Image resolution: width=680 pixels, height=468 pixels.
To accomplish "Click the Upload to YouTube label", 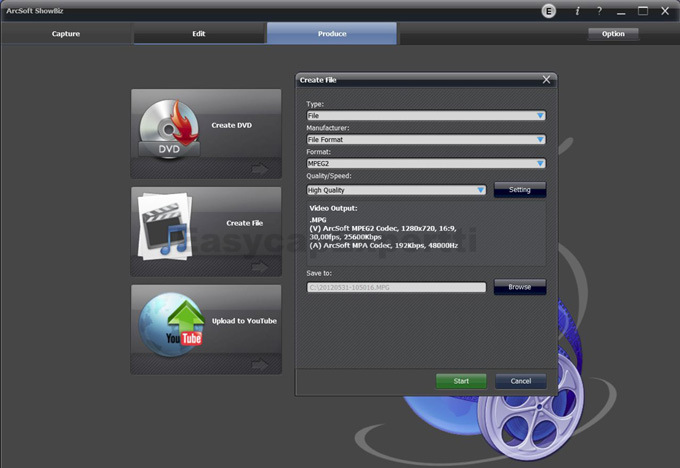I will [244, 321].
